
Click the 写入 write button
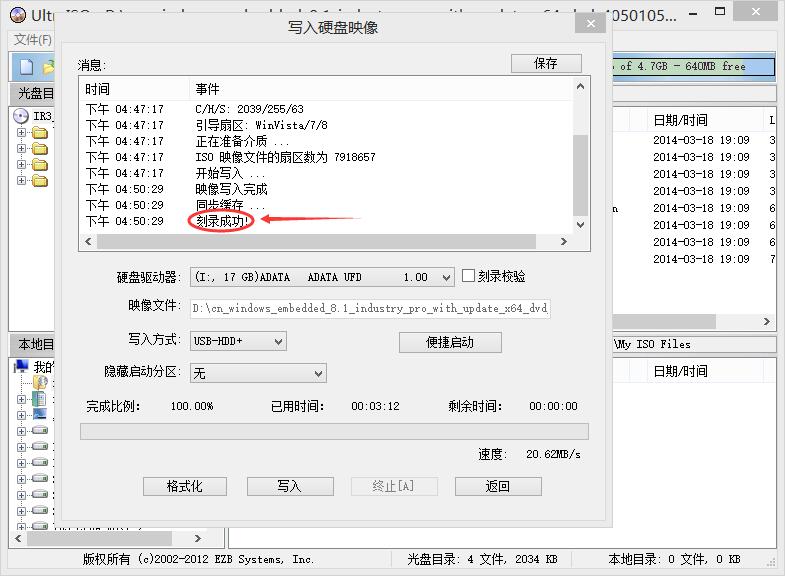(290, 486)
